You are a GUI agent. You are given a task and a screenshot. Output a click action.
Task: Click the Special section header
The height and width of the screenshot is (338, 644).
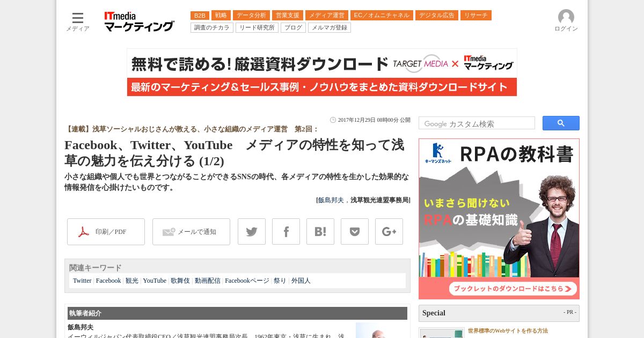coord(499,313)
